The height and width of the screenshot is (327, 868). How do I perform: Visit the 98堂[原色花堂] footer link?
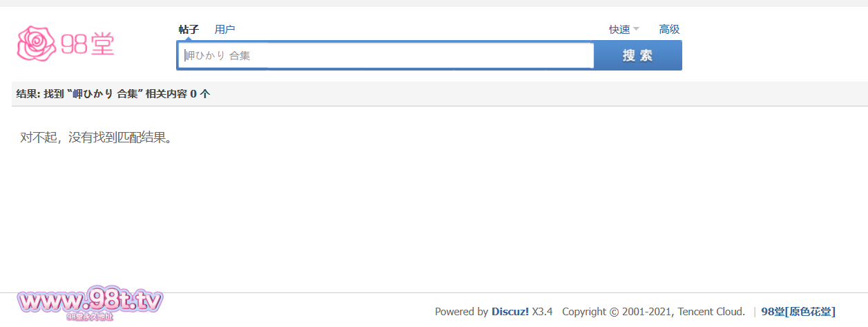click(x=798, y=312)
